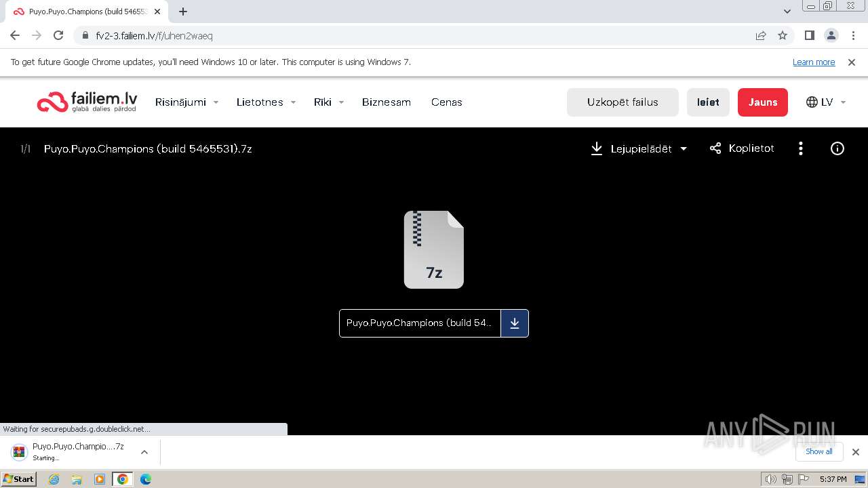Click the 7z archive file icon

click(434, 249)
